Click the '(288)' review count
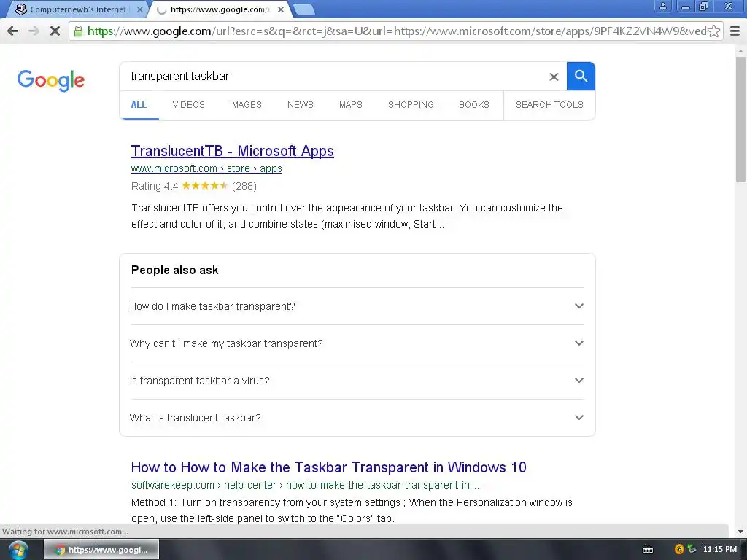The image size is (747, 560). pyautogui.click(x=244, y=186)
